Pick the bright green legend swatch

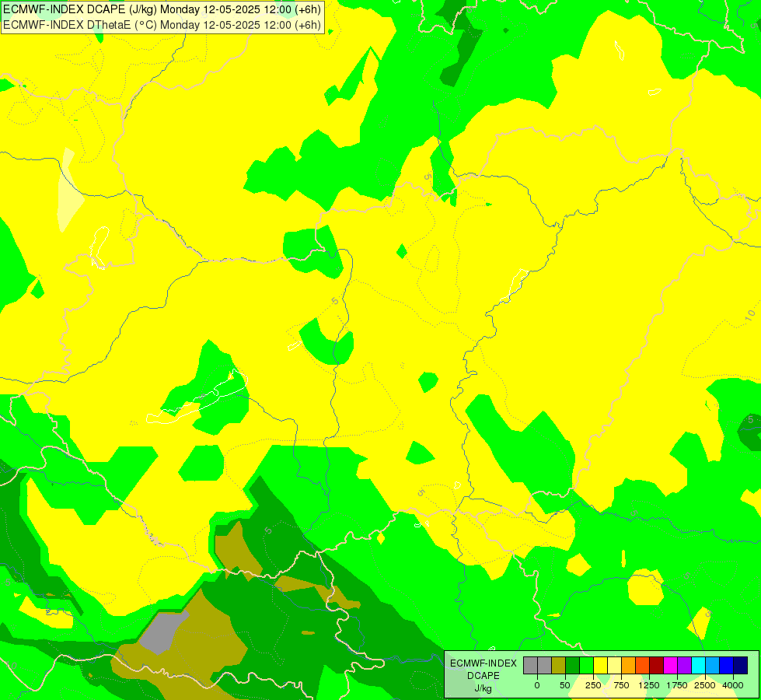[x=587, y=666]
